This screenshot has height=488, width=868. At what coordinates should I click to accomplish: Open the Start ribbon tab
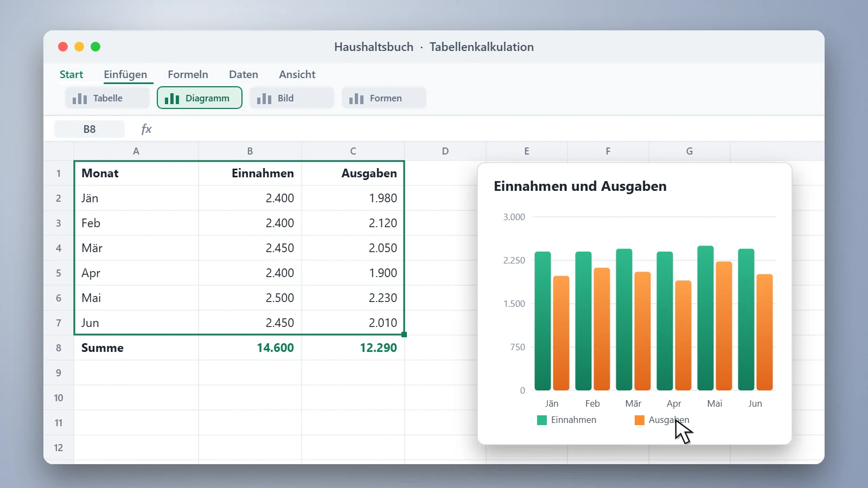click(71, 74)
